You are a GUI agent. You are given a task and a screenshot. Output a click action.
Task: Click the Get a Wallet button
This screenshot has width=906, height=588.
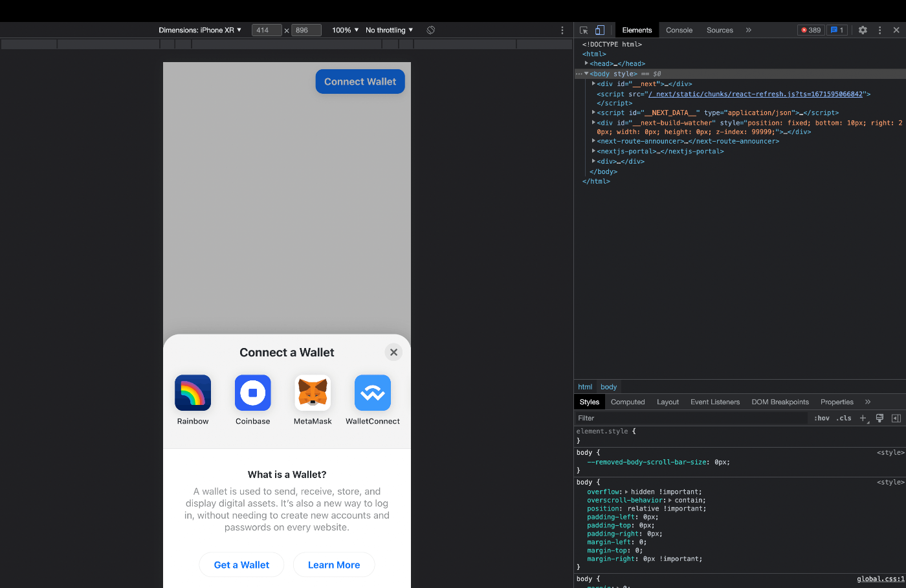pos(241,565)
